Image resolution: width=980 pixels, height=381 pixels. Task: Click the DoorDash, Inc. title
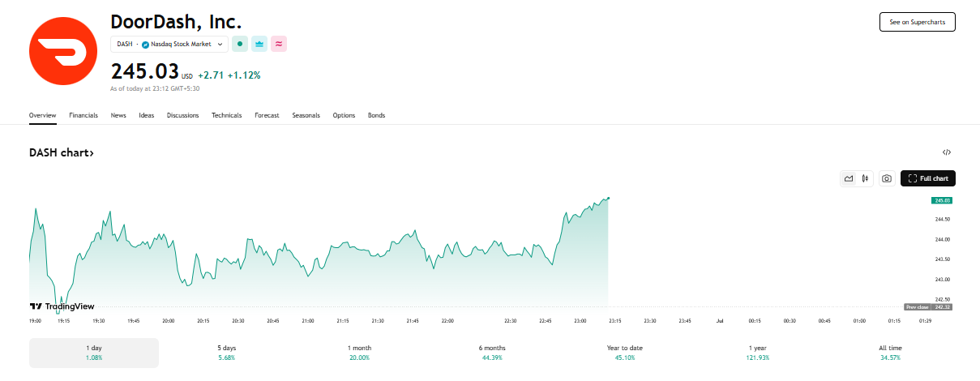coord(176,21)
